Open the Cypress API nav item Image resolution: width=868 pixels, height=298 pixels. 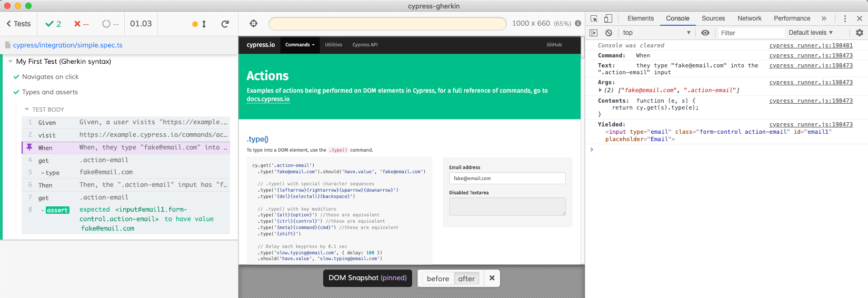[x=365, y=45]
